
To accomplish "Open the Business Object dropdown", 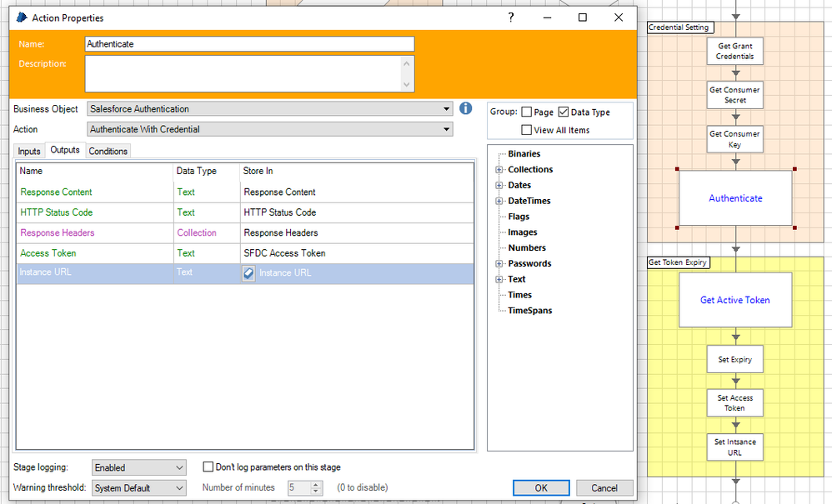I will [447, 109].
